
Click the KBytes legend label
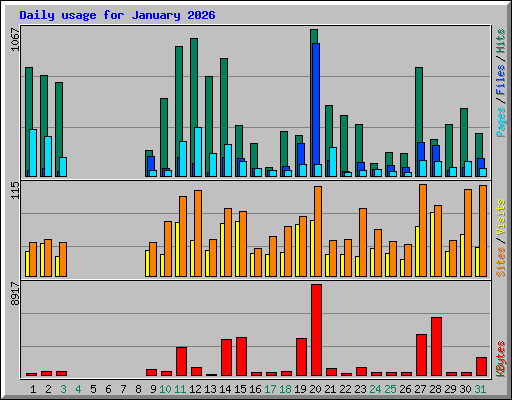pos(501,359)
